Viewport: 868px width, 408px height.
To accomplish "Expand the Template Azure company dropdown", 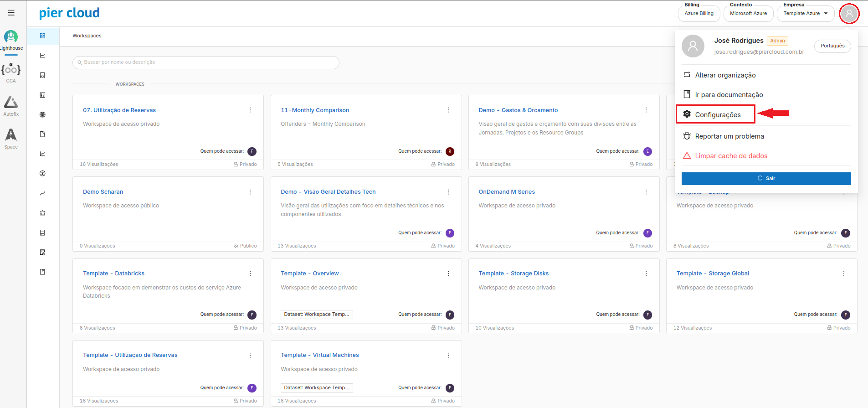I will [x=805, y=14].
